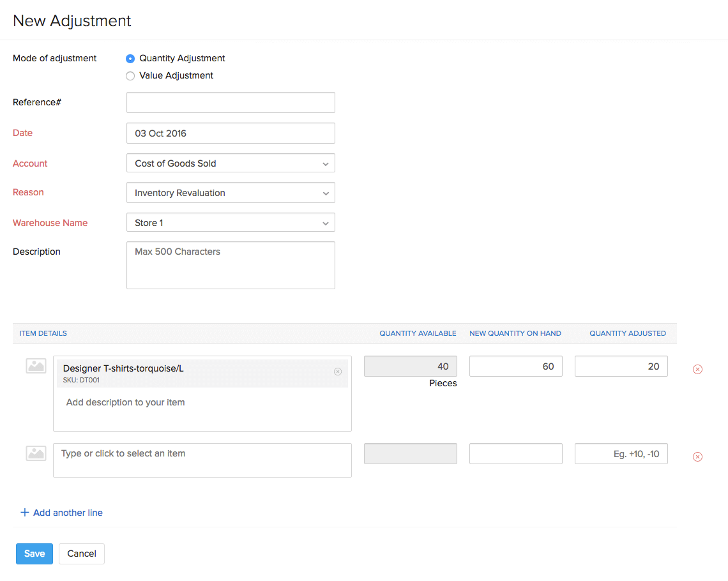Clear the selected Designer T-shirts-torquoise/L item
The image size is (728, 581).
point(338,372)
